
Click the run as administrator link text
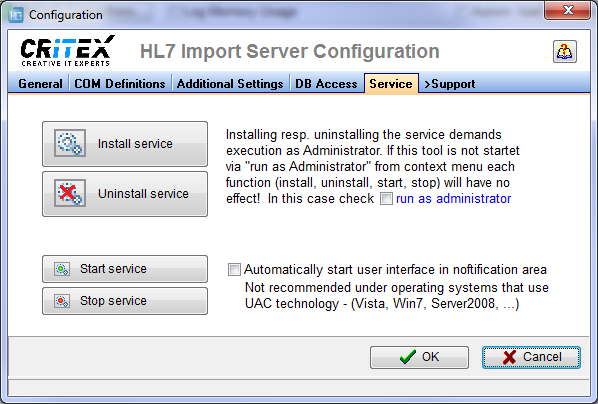(453, 199)
